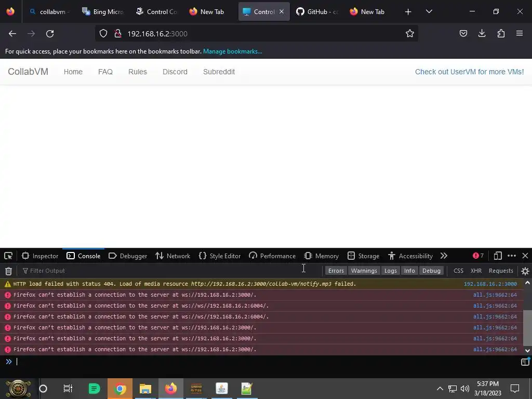Toggle the CSS filter button
The width and height of the screenshot is (532, 399).
click(458, 271)
